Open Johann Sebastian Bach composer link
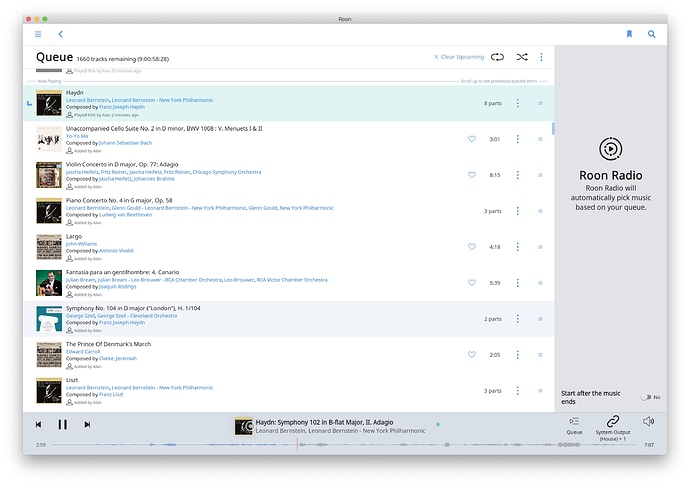The image size is (690, 485). (x=125, y=143)
